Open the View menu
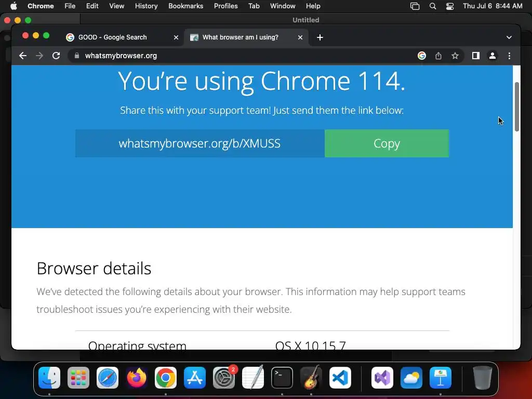 pyautogui.click(x=116, y=6)
